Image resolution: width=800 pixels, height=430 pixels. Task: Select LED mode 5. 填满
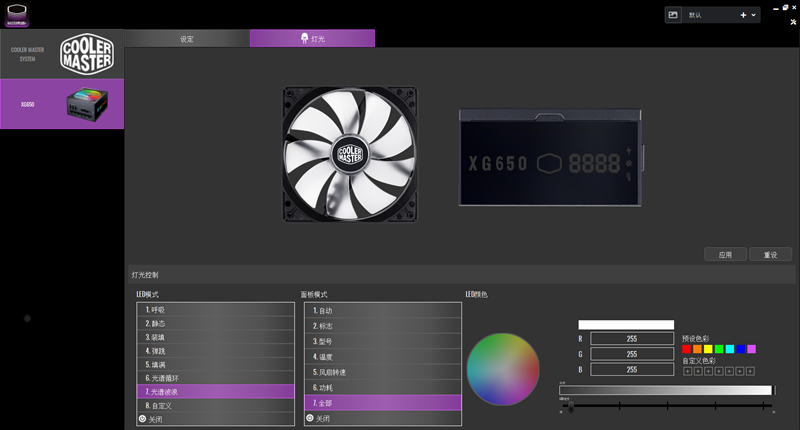coord(215,365)
